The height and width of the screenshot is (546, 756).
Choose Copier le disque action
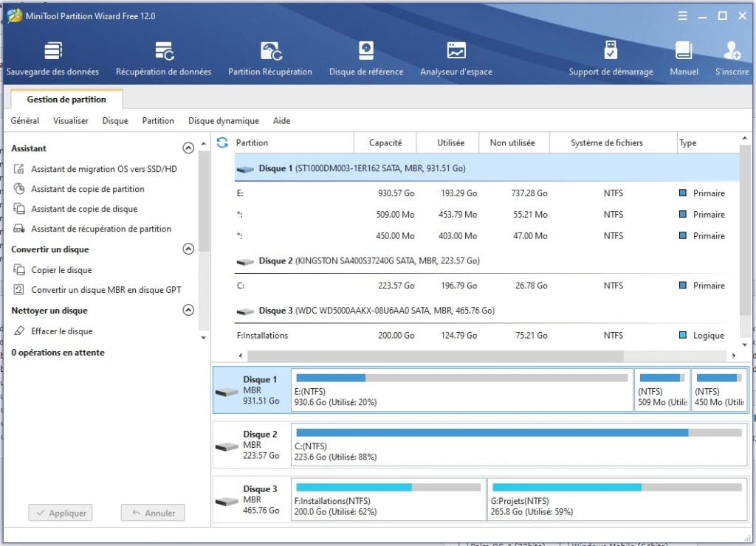[x=53, y=270]
